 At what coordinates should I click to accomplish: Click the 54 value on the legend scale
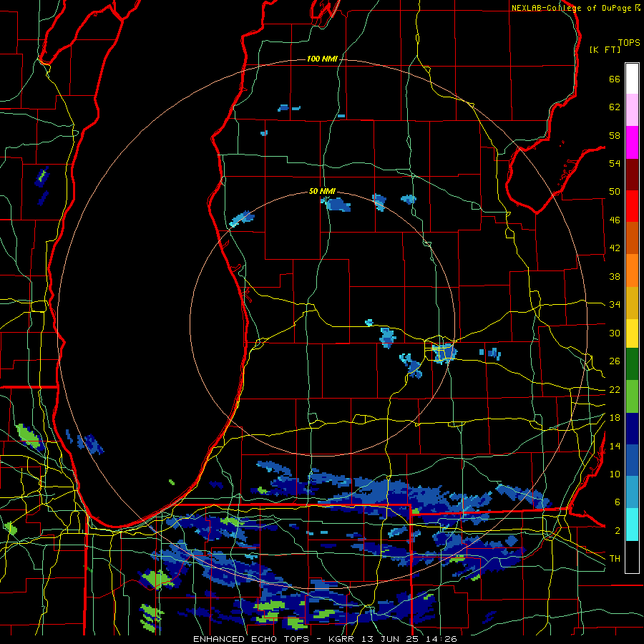pos(615,163)
